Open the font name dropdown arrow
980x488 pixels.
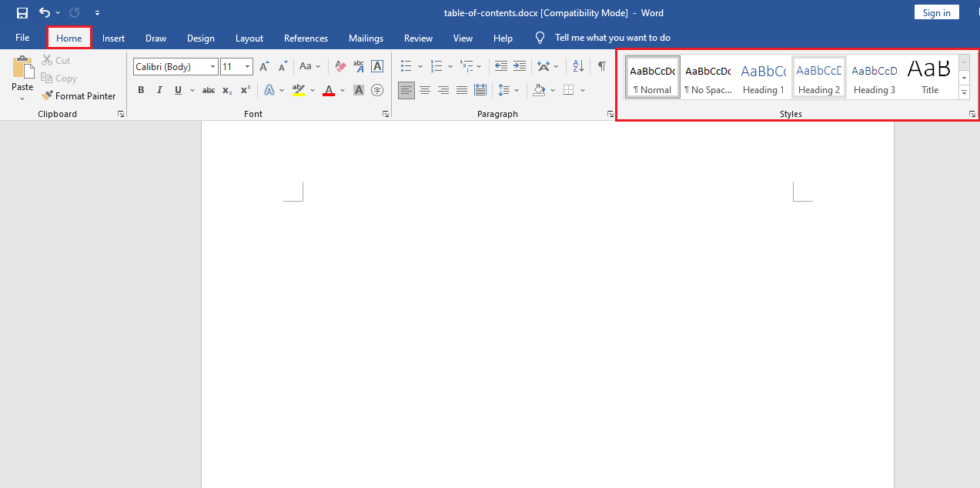coord(212,67)
